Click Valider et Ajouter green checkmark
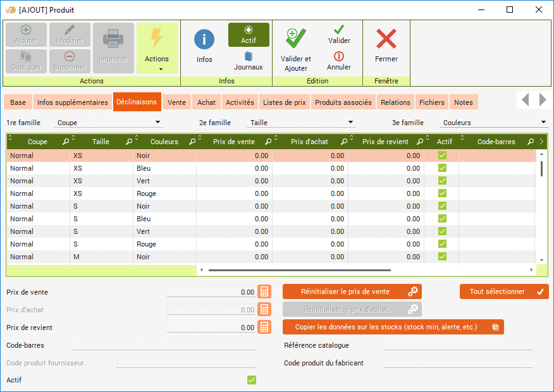 (x=295, y=38)
